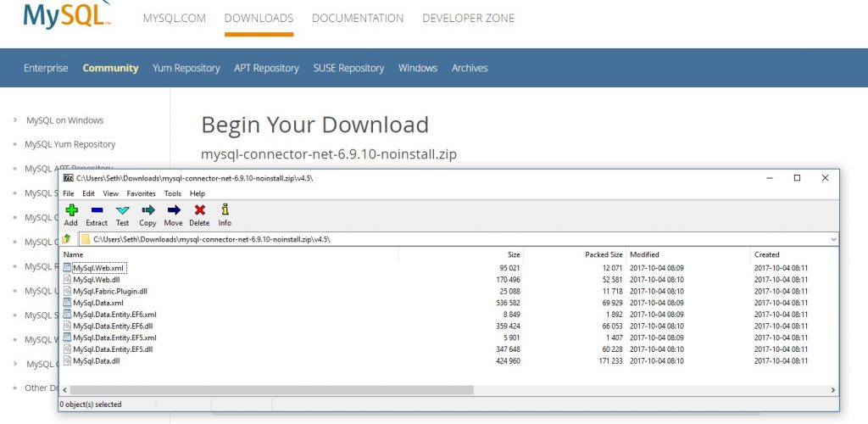Select the MySql.Data.dll file icon
Viewport: 868px width, 424px height.
[x=67, y=361]
